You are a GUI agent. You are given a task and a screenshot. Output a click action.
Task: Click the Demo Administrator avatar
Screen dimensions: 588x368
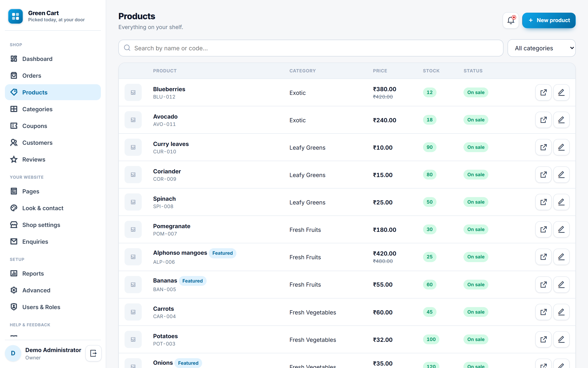click(x=13, y=353)
